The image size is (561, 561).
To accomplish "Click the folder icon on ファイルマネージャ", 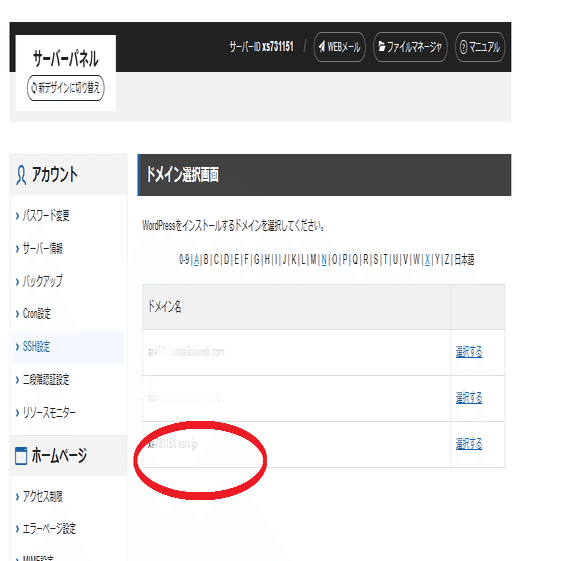I will coord(382,46).
